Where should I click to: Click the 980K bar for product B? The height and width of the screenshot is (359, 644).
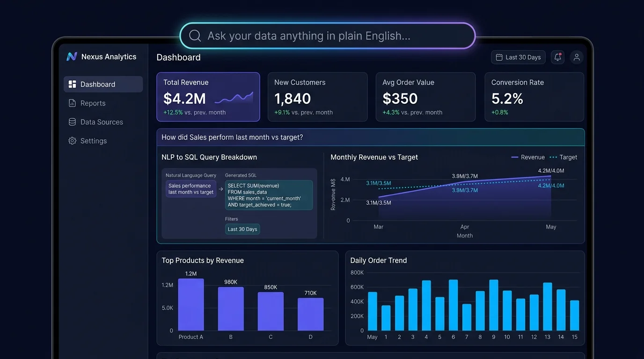[231, 309]
